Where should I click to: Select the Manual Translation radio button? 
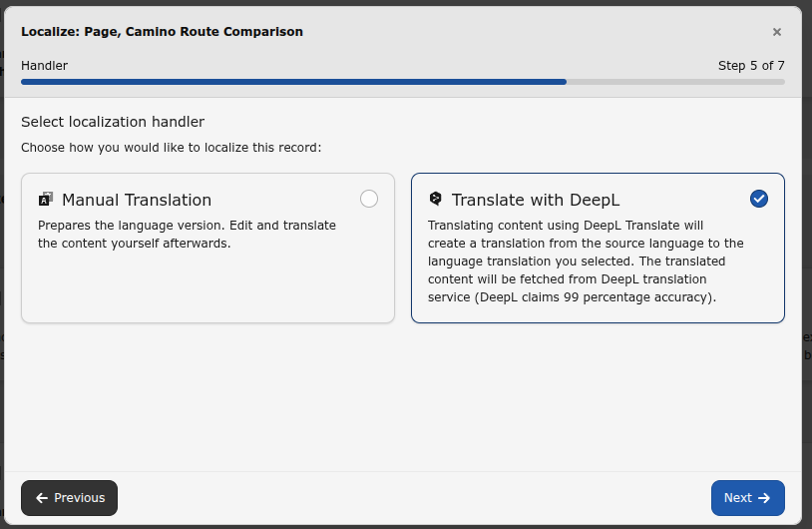coord(369,199)
